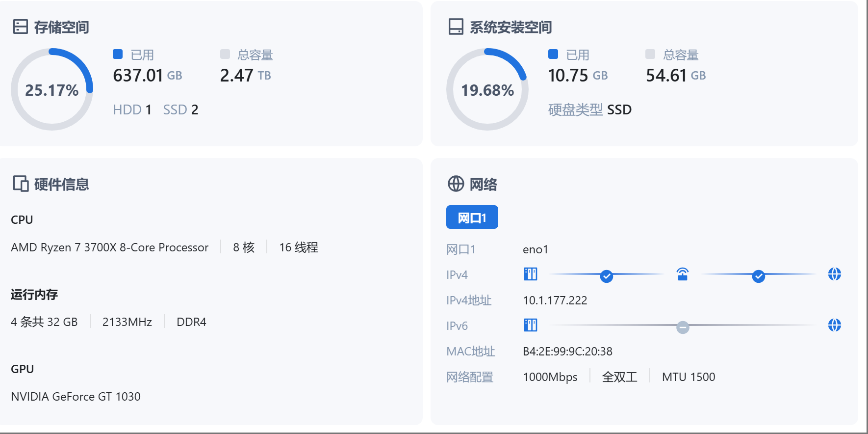
Task: Click the IPv6 disconnected status indicator
Action: 683,327
